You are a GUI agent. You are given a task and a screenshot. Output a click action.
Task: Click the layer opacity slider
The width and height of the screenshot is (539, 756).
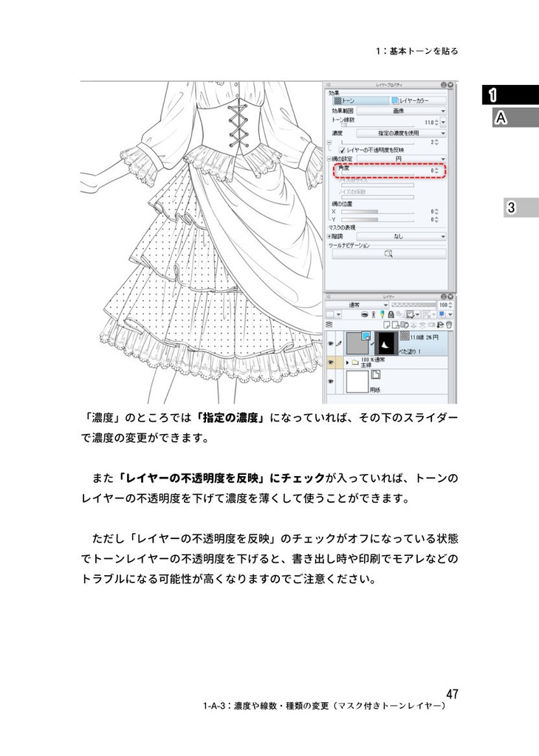point(413,305)
